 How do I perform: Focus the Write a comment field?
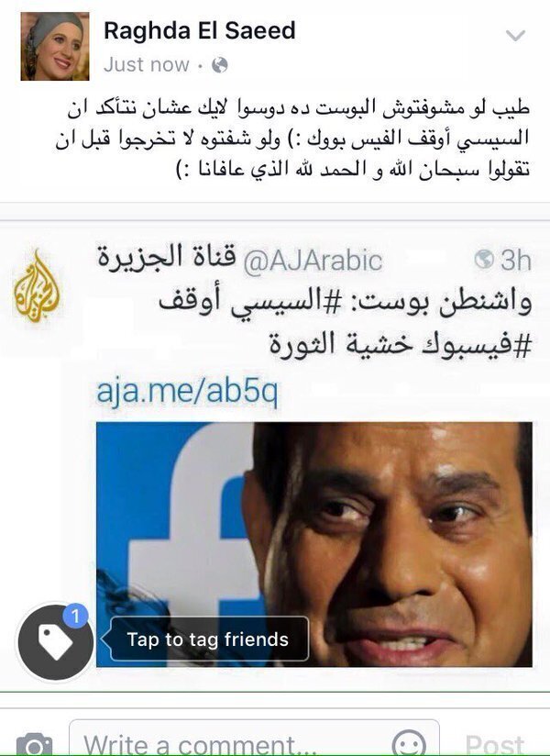point(254,741)
